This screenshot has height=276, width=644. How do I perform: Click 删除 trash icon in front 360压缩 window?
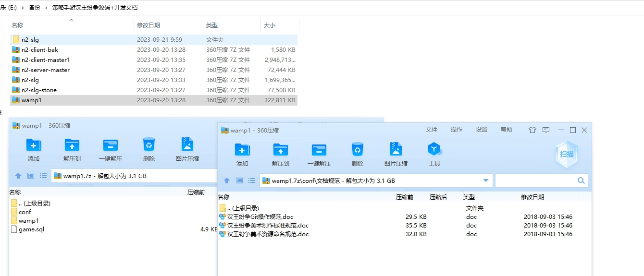coord(358,149)
